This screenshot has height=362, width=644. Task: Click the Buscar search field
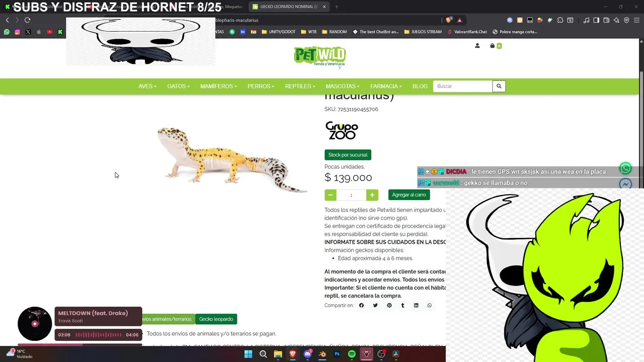pos(462,86)
